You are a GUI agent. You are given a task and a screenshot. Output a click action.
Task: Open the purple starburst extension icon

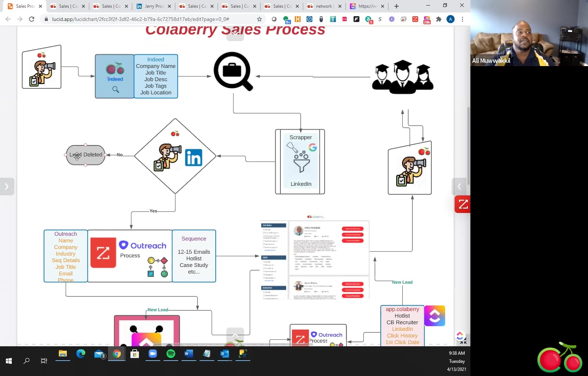click(x=392, y=19)
